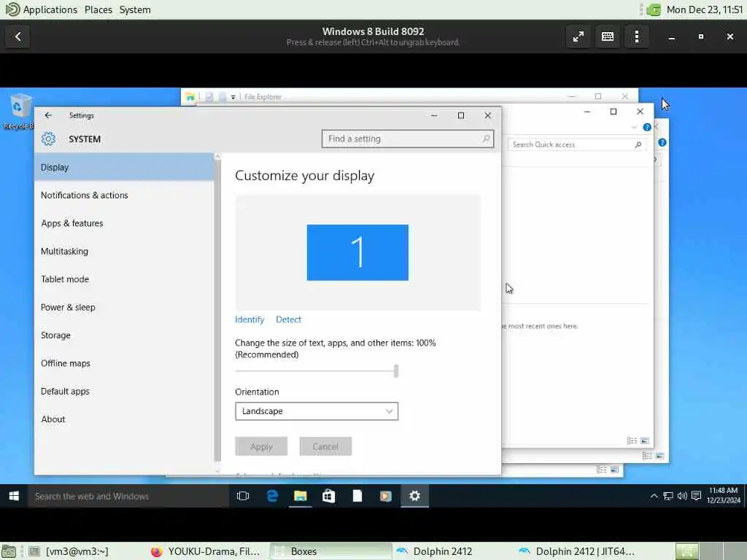Click the search icon in Quick access box

pos(638,145)
